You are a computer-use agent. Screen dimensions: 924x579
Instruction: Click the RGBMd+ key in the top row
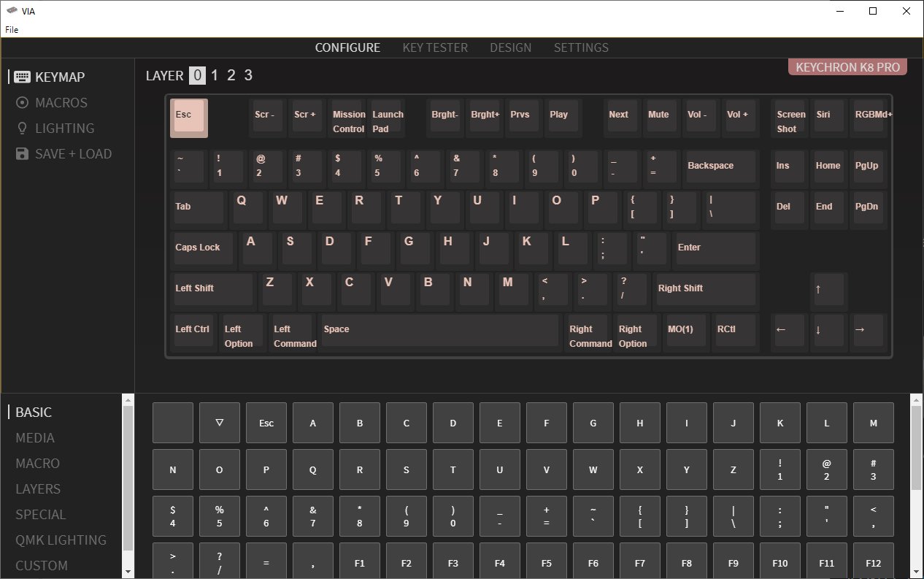[x=869, y=117]
